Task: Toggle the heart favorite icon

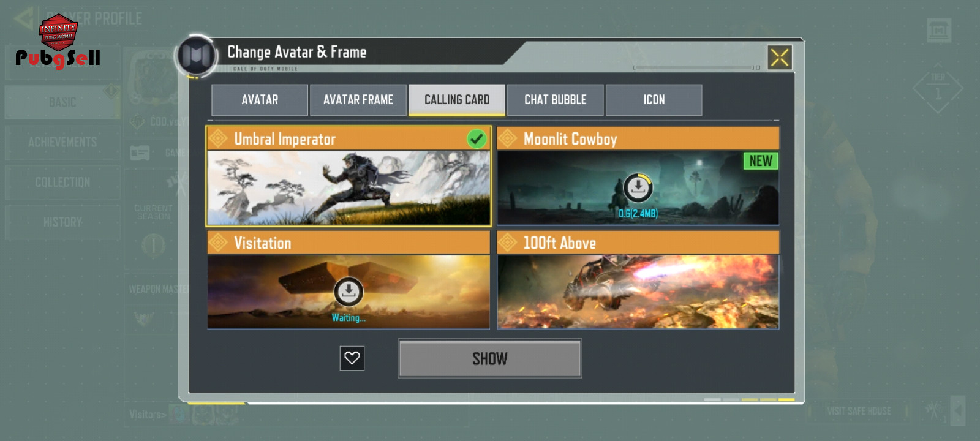Action: pos(352,358)
